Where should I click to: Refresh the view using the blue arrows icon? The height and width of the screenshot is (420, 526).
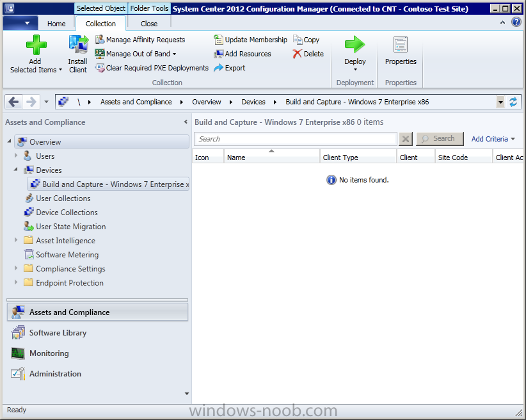coord(513,102)
